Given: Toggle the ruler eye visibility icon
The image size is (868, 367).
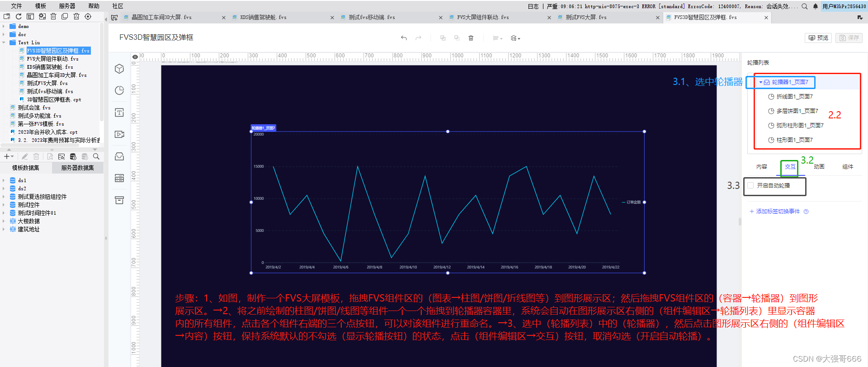Looking at the screenshot, I should [x=135, y=57].
